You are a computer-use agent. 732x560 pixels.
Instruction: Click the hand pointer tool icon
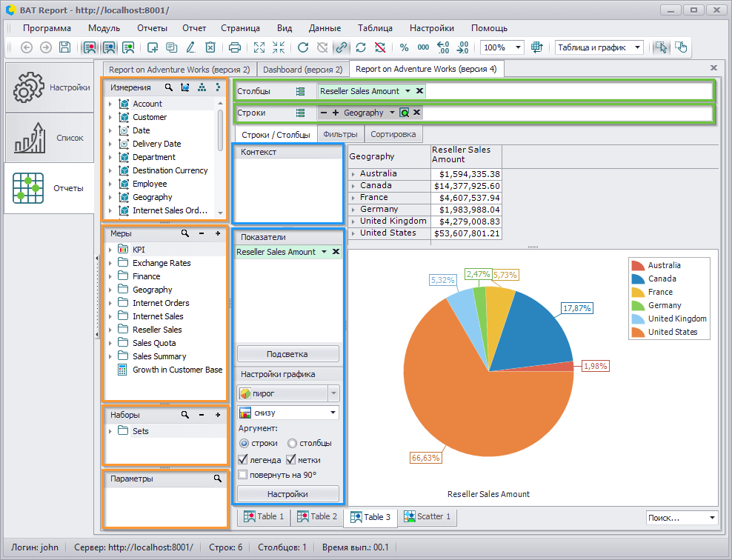point(681,47)
